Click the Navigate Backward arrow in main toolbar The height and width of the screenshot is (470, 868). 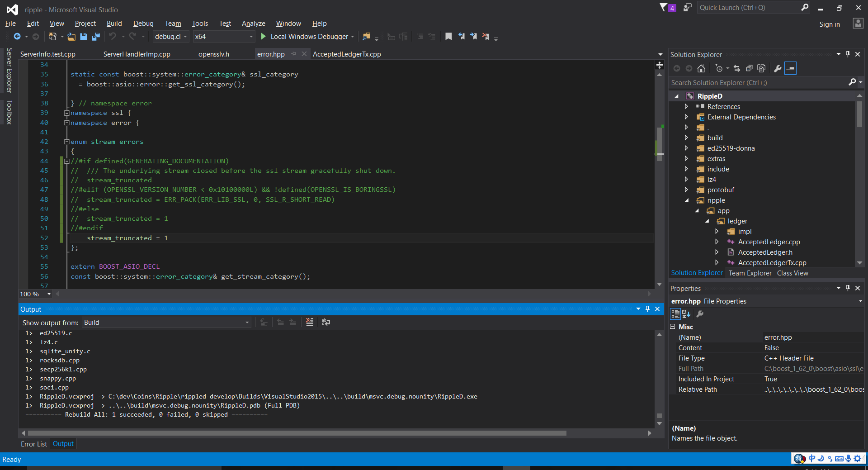(17, 37)
